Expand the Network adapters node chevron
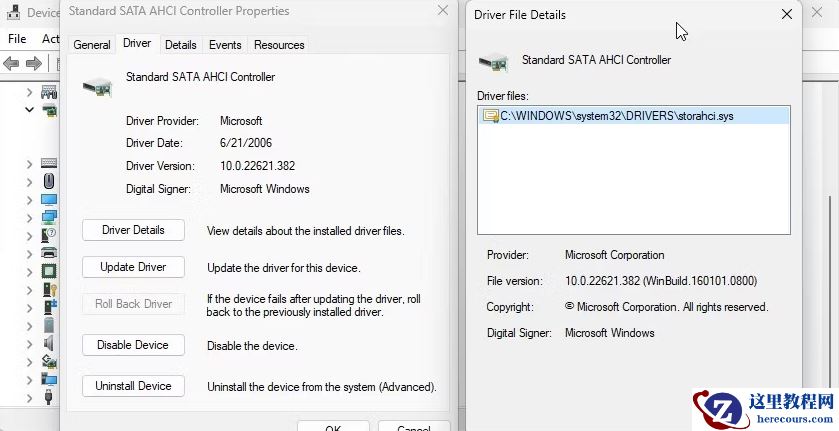Screen dimensions: 839x431 click(29, 218)
